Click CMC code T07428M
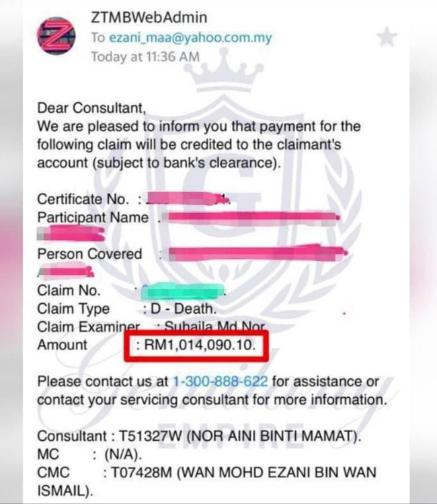Viewport: 437px width, 504px height. pos(142,473)
